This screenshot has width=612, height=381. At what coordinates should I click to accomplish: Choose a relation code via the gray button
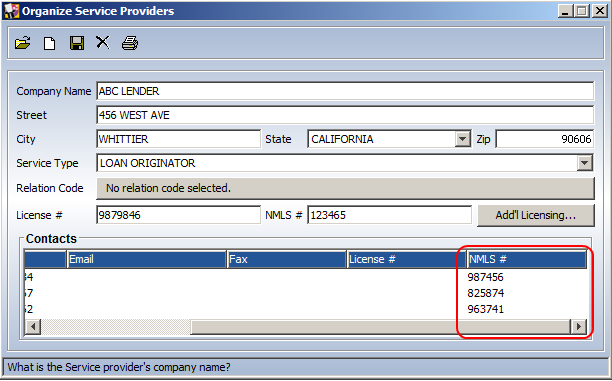point(345,188)
